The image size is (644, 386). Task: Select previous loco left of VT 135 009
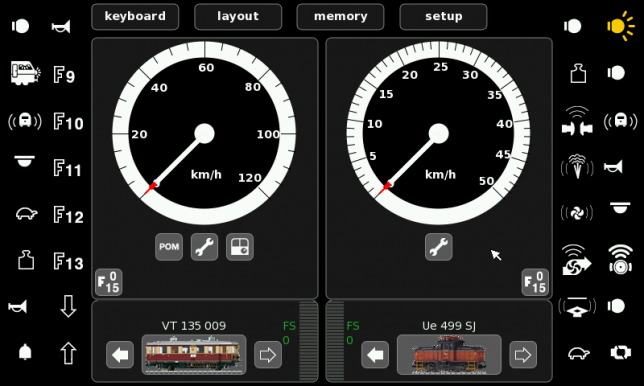coord(120,355)
